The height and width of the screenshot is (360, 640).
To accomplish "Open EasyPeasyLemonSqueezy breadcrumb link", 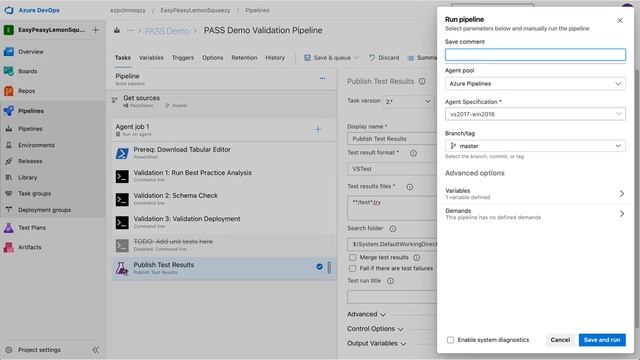I will (x=195, y=10).
